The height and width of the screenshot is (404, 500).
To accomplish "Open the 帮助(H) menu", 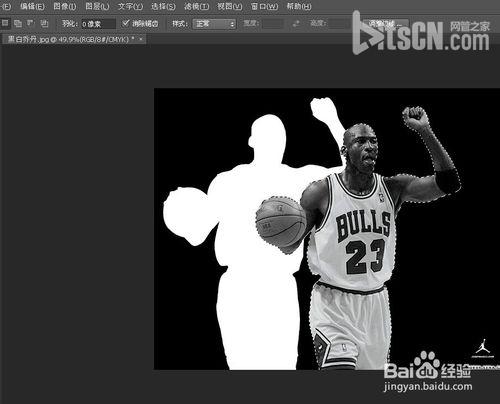I will coord(299,6).
